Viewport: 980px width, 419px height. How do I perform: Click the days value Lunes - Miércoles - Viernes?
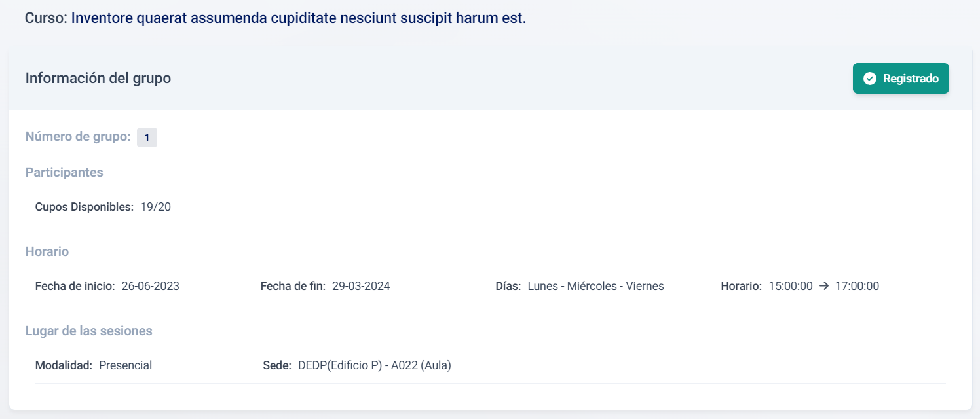pyautogui.click(x=595, y=286)
